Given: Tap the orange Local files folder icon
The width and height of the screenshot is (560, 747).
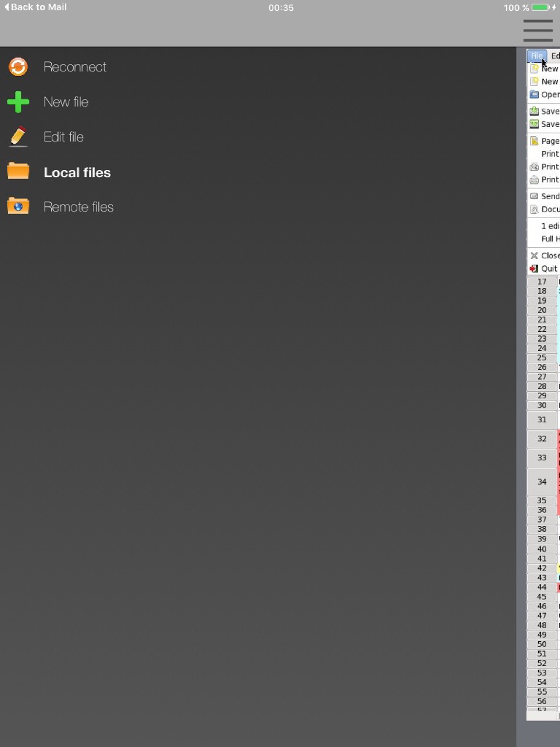Looking at the screenshot, I should click(18, 171).
